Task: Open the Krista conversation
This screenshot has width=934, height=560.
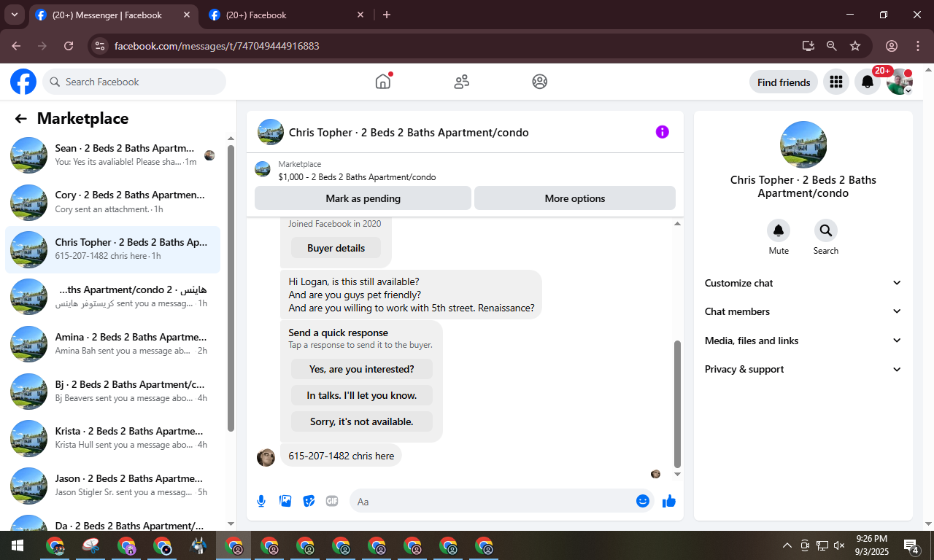Action: 113,438
